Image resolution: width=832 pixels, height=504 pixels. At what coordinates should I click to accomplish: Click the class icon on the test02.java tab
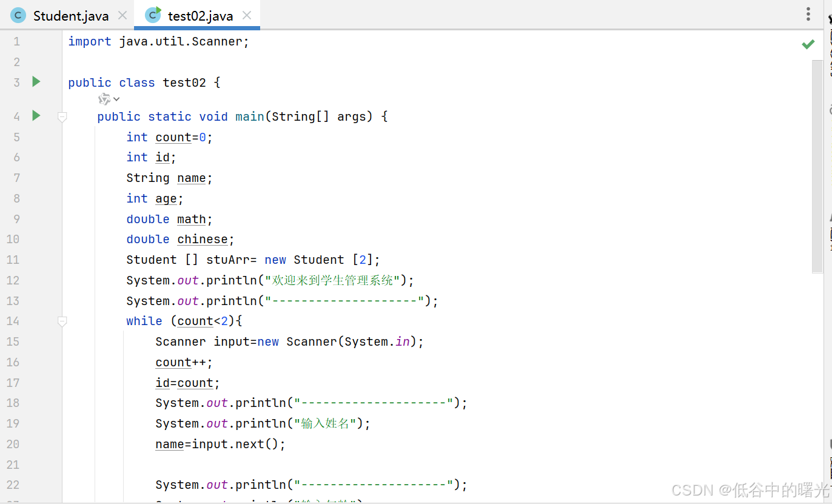tap(152, 15)
